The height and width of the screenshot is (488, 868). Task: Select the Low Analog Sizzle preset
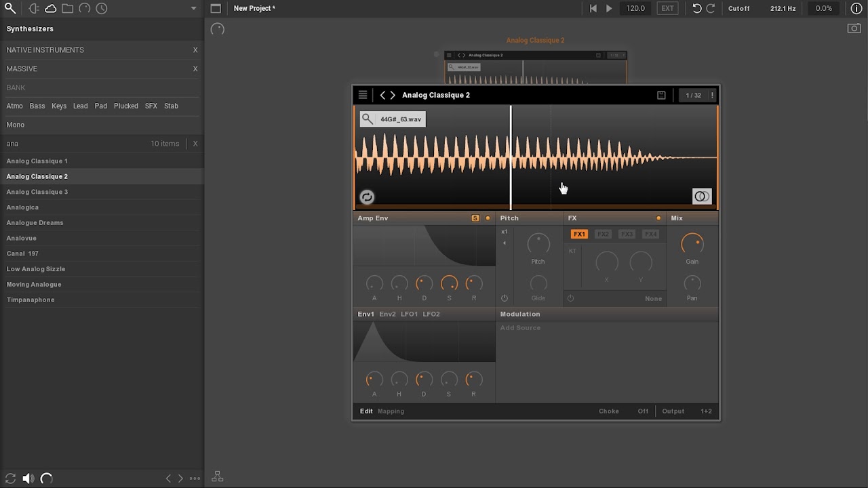pyautogui.click(x=102, y=269)
